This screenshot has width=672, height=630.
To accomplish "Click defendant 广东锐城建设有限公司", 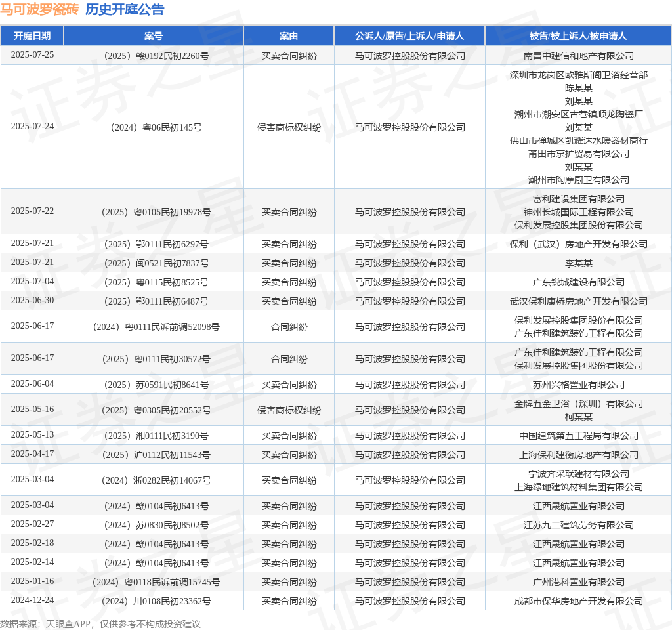I will (579, 282).
